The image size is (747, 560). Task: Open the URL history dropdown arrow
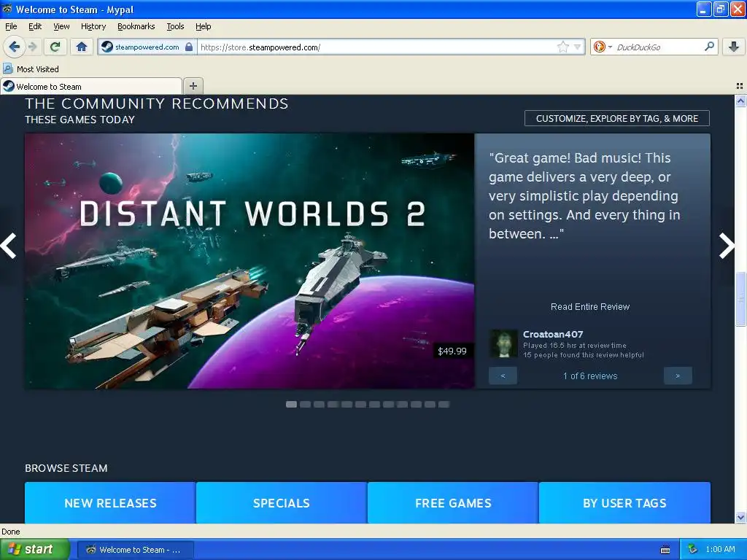[x=578, y=47]
